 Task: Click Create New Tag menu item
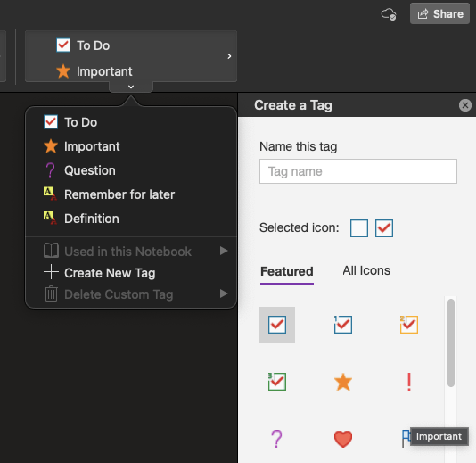pos(131,273)
